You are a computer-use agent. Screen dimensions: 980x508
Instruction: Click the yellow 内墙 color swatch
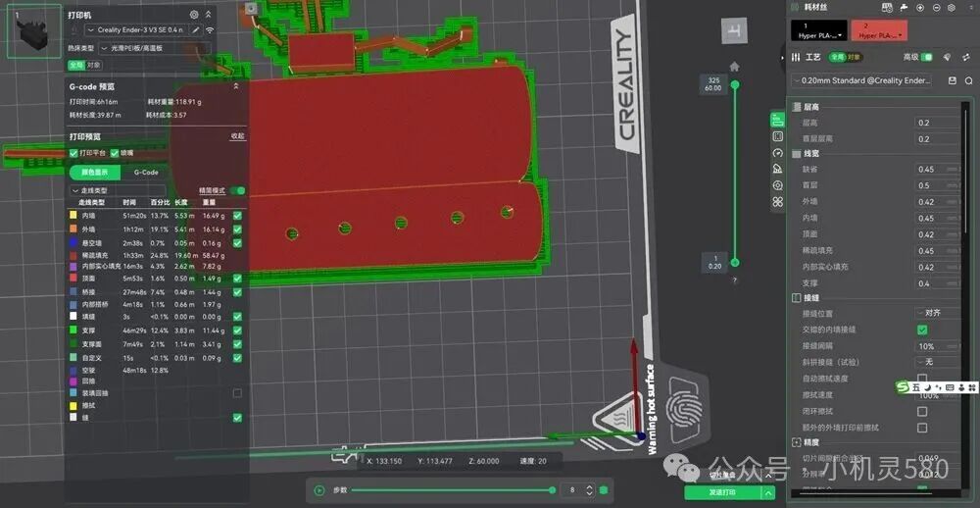click(x=73, y=215)
